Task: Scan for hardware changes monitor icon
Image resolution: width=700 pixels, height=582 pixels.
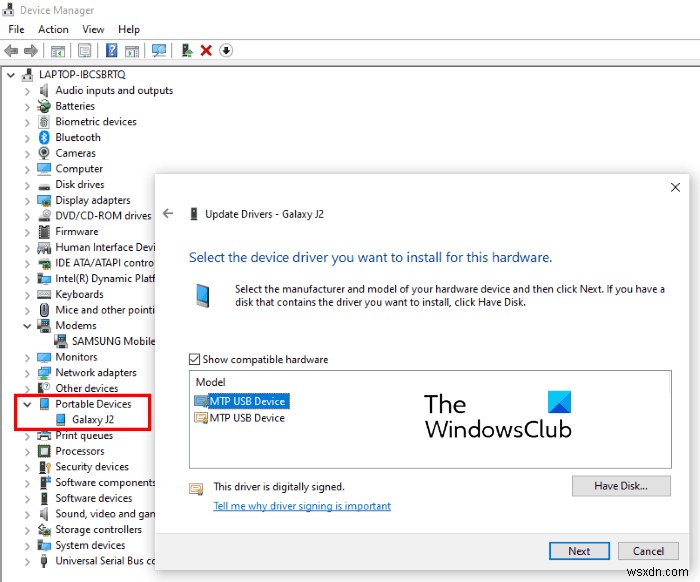Action: (x=159, y=50)
